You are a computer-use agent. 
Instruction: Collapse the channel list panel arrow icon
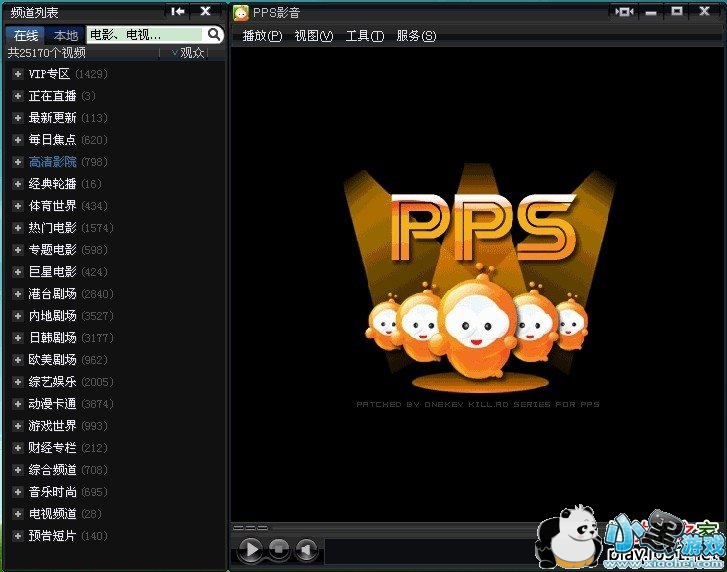point(178,11)
